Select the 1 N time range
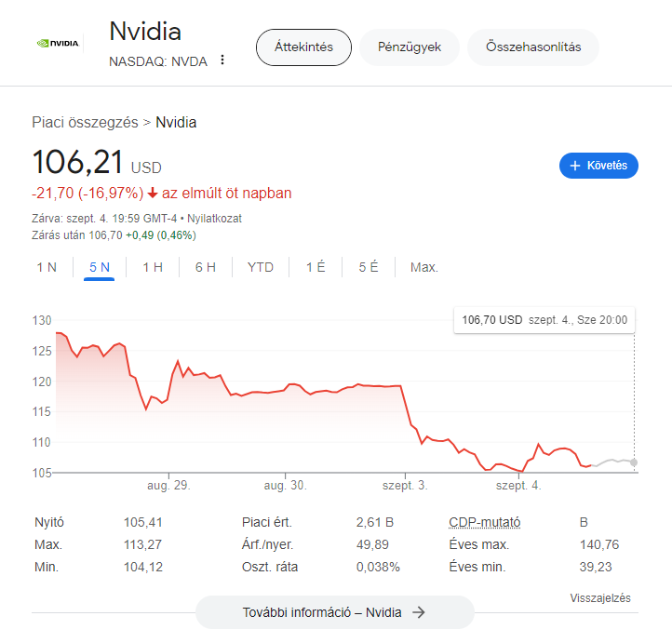Viewport: 672px width, 643px height. click(47, 267)
